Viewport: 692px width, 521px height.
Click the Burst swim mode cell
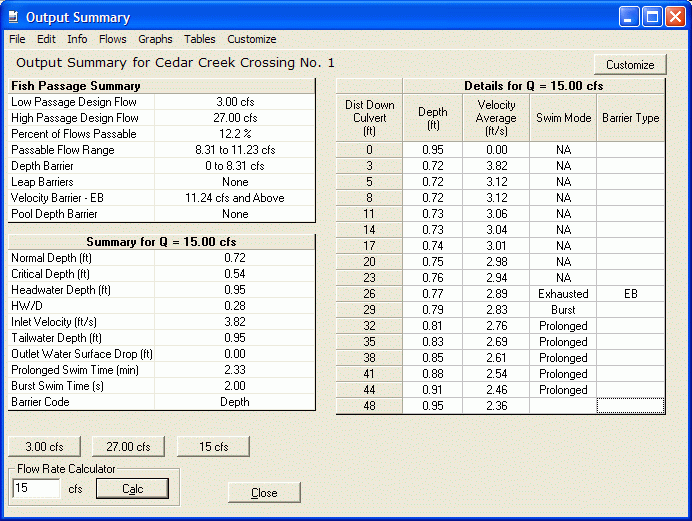coord(563,310)
